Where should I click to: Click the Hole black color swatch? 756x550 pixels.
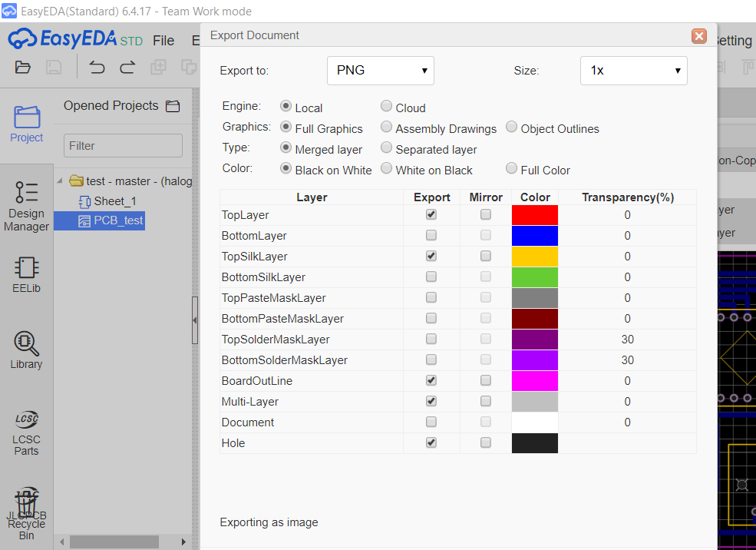pyautogui.click(x=535, y=443)
